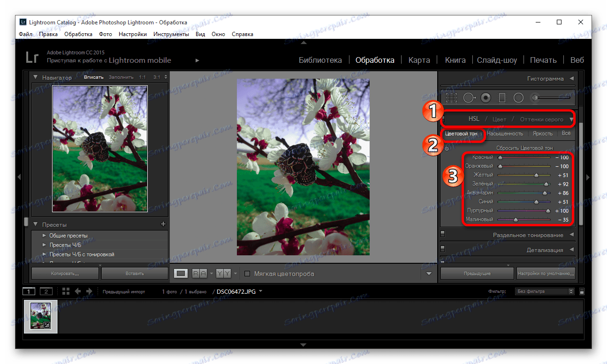Enable Мягкая цветопроба checkbox
The image size is (607, 364).
(247, 274)
